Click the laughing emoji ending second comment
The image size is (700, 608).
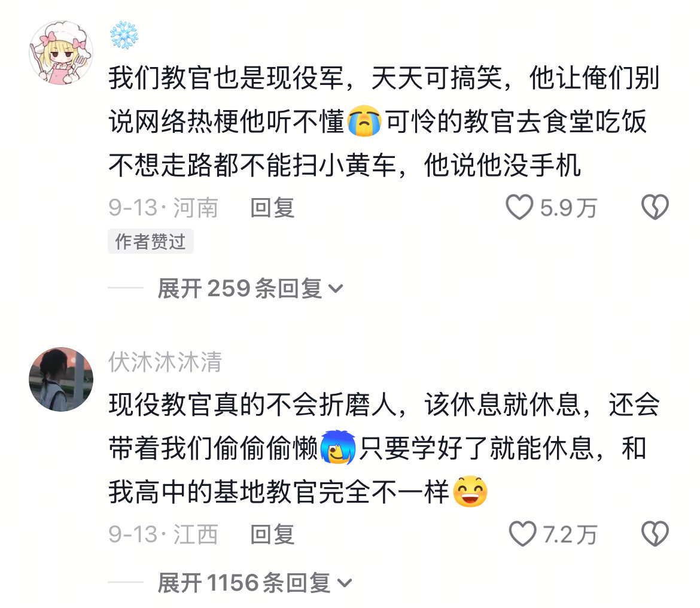[x=470, y=491]
